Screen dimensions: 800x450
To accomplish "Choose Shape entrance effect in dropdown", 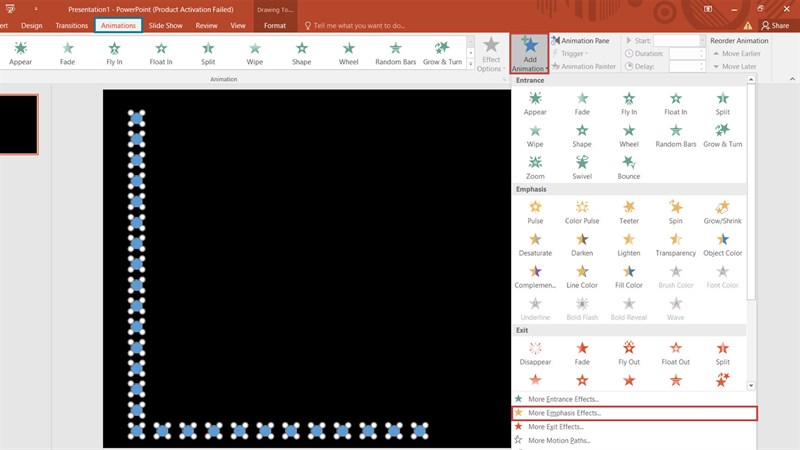I will click(x=582, y=136).
